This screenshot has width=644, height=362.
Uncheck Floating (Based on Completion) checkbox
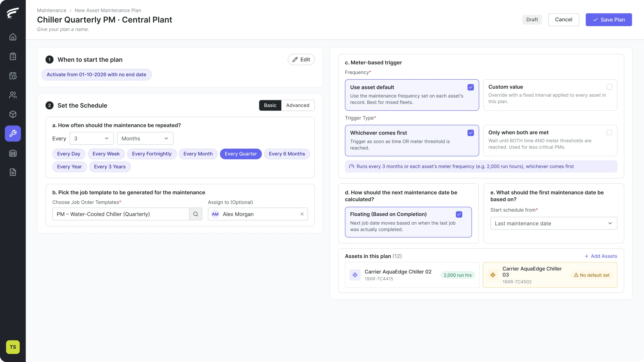coord(459,214)
